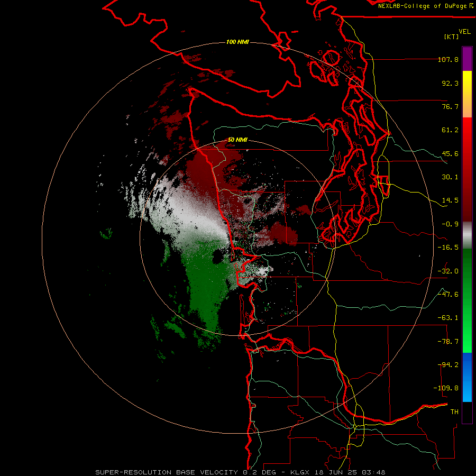This screenshot has width=476, height=476.
Task: Pick the purple band of velocity scale
Action: point(467,59)
